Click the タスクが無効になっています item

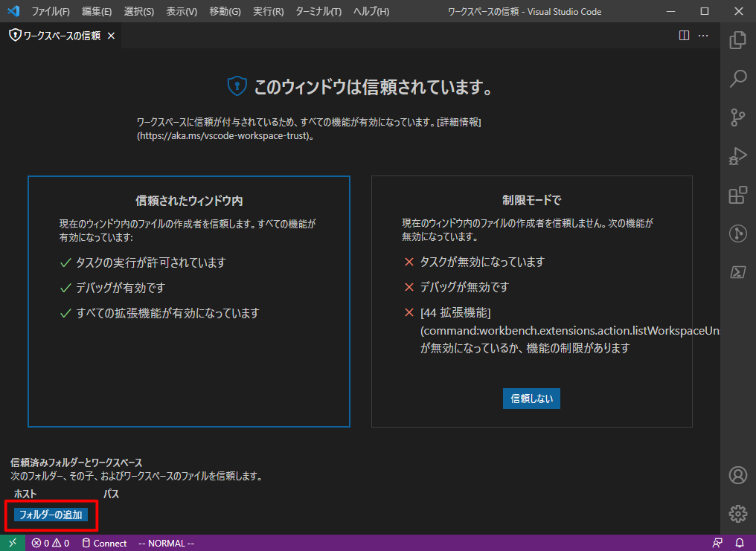pos(482,262)
